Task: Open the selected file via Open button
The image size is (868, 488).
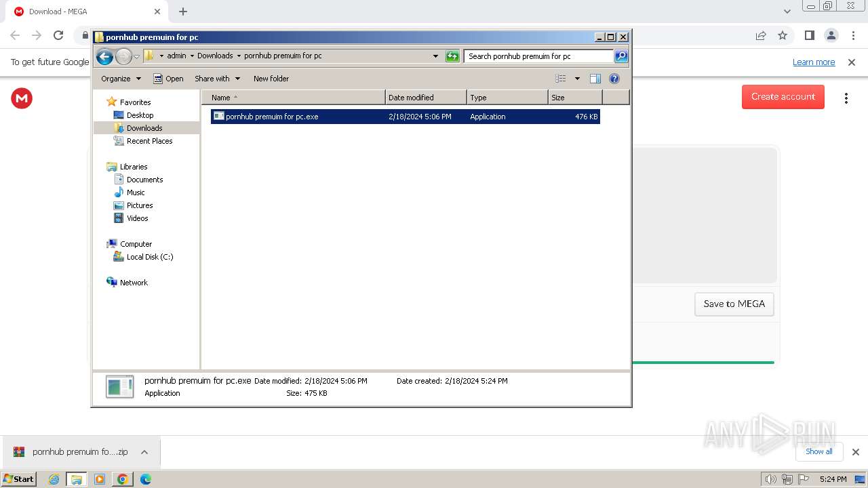Action: [168, 79]
